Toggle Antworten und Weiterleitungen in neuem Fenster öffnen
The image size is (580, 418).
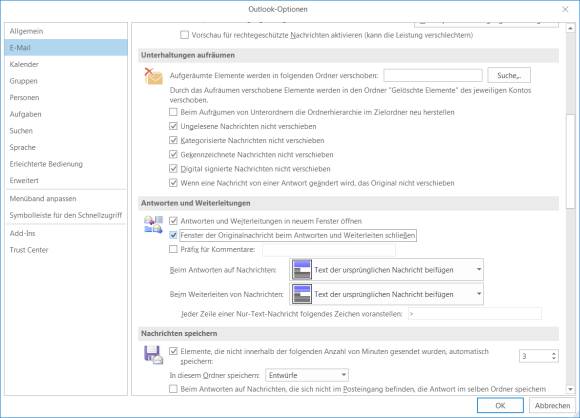173,221
